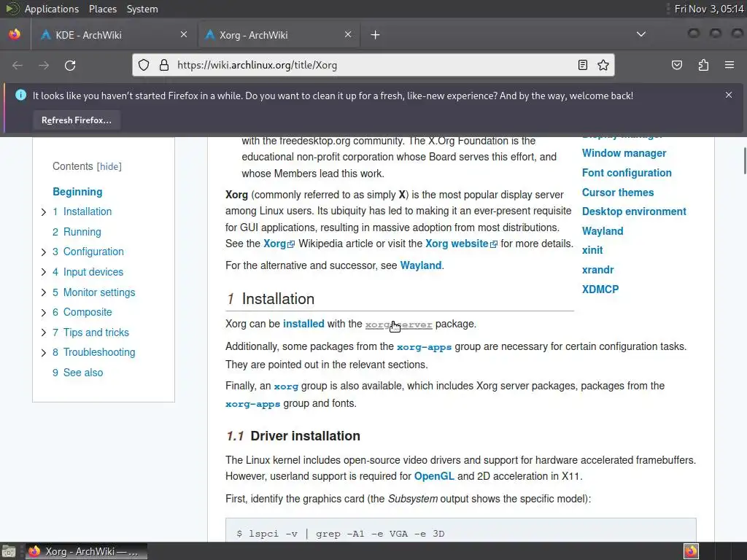This screenshot has width=747, height=560.
Task: Reload the page with the refresh icon
Action: 70,65
